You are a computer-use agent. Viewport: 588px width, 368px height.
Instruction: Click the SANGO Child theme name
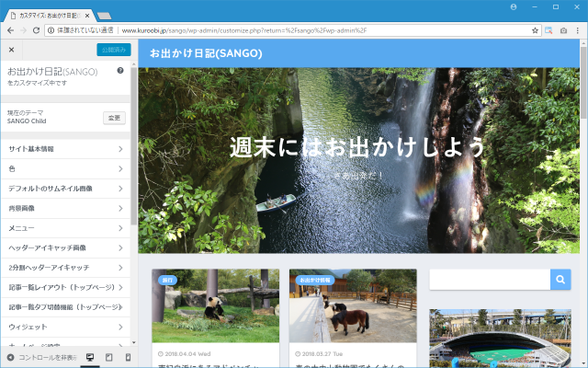[27, 121]
